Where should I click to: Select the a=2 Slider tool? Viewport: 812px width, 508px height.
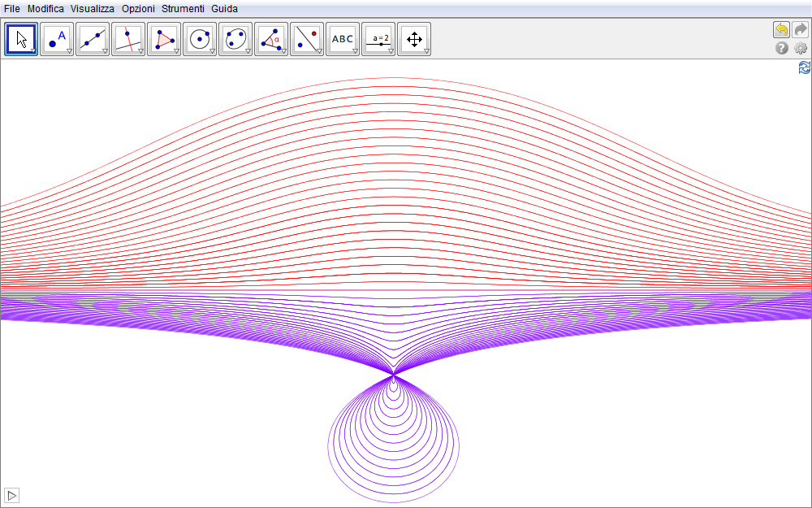pyautogui.click(x=378, y=38)
